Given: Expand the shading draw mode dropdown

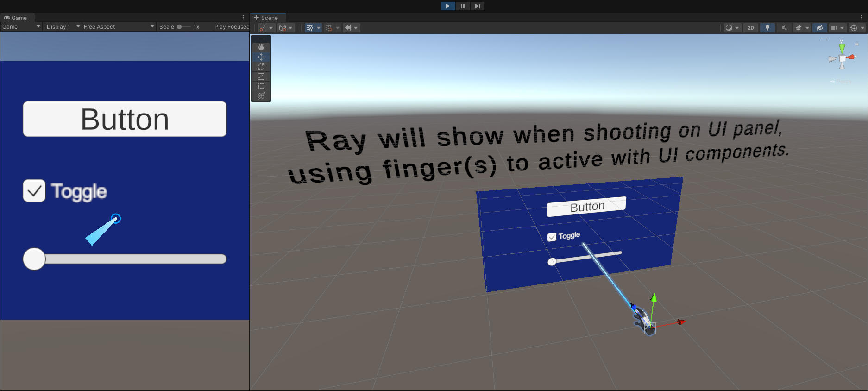Looking at the screenshot, I should click(732, 28).
